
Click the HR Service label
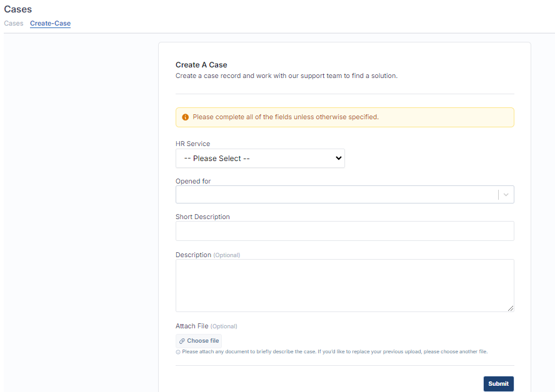[192, 144]
